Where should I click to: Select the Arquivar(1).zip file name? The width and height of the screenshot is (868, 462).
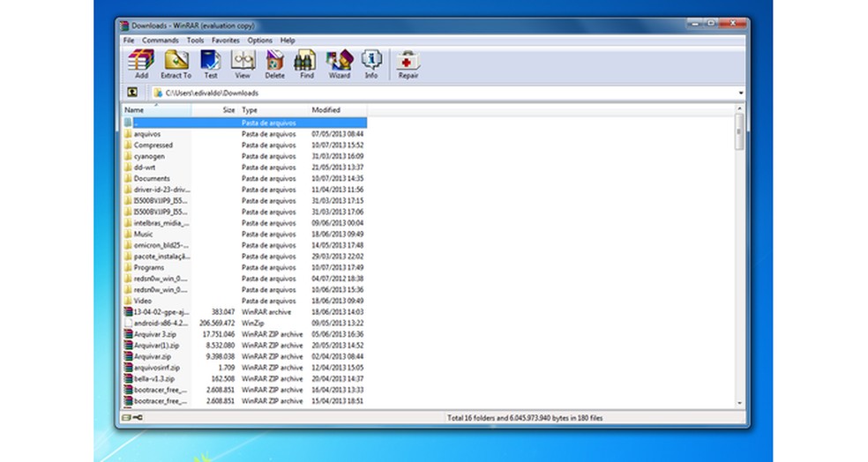pyautogui.click(x=157, y=346)
